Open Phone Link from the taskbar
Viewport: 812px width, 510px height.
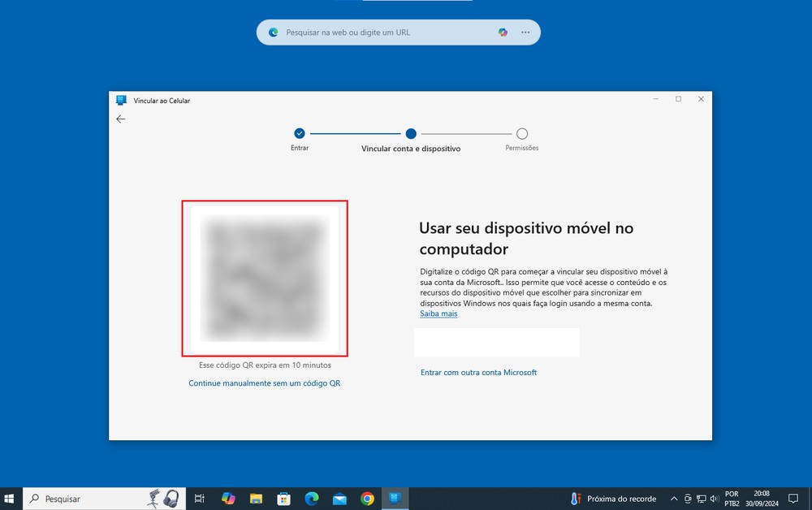(x=395, y=498)
